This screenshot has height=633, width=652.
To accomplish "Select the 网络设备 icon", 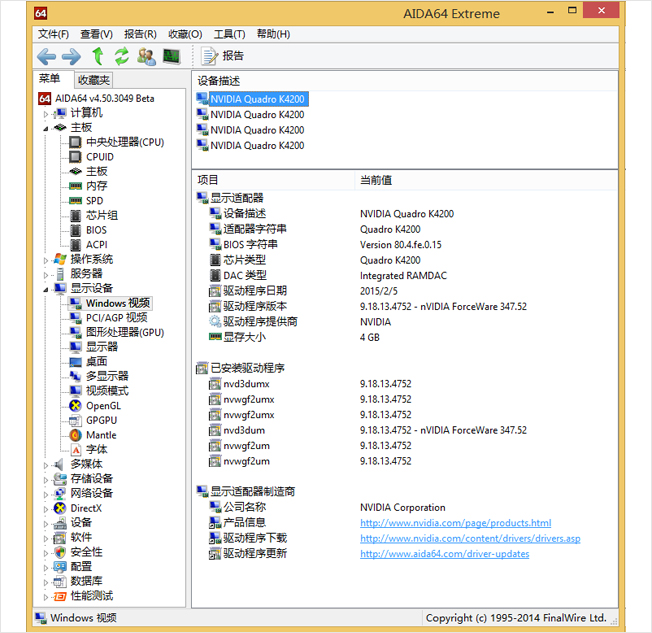I will 60,494.
